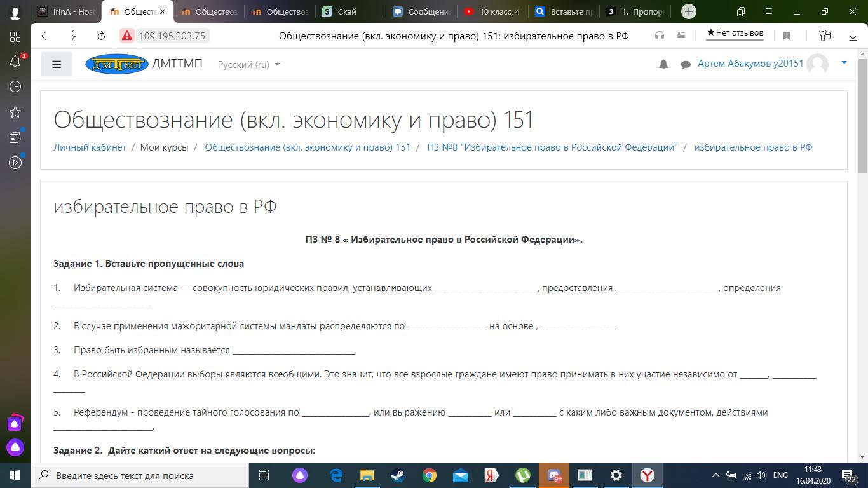
Task: Open the Mail app from the taskbar
Action: 461,475
